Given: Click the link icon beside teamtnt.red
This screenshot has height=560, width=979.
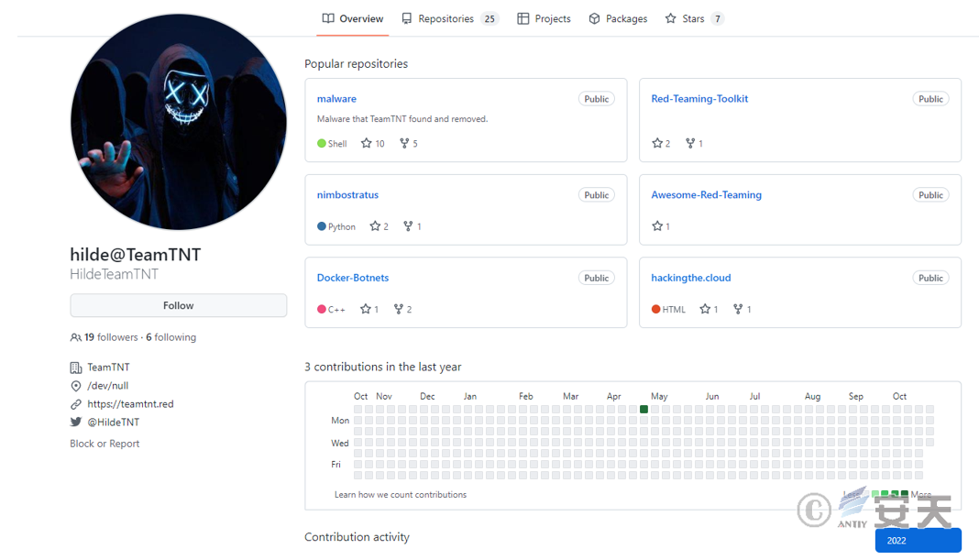Looking at the screenshot, I should point(75,404).
